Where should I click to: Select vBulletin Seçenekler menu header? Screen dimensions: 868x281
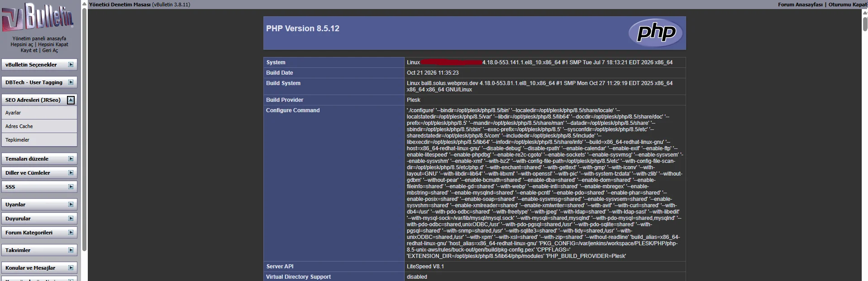(39, 65)
